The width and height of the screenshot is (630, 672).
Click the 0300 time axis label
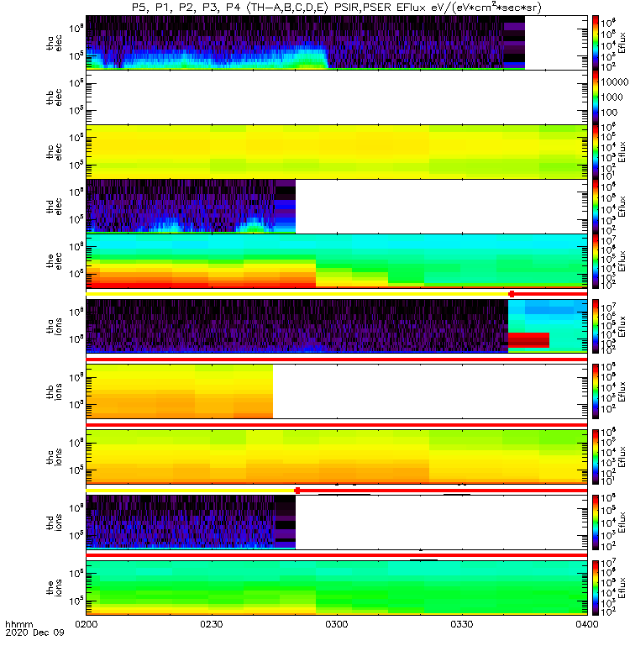click(337, 624)
